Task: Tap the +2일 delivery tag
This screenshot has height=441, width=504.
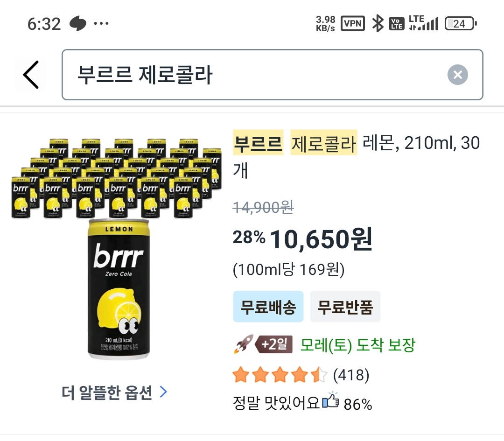Action: click(274, 345)
